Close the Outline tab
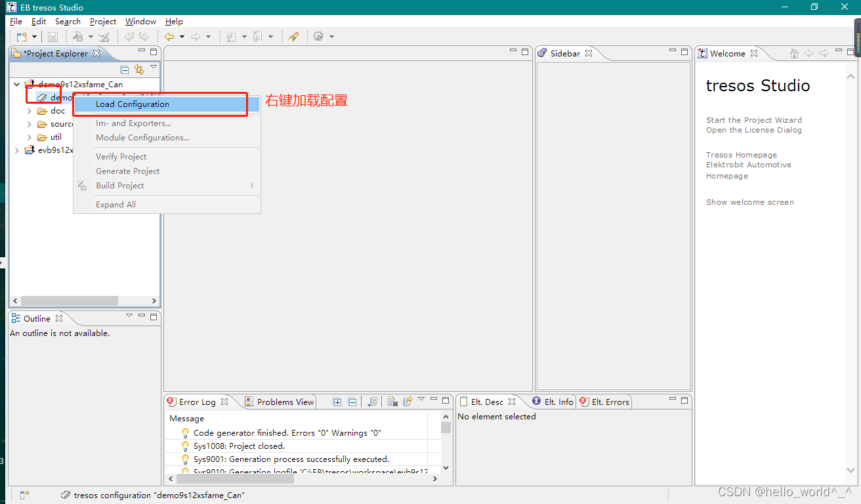 pos(59,318)
